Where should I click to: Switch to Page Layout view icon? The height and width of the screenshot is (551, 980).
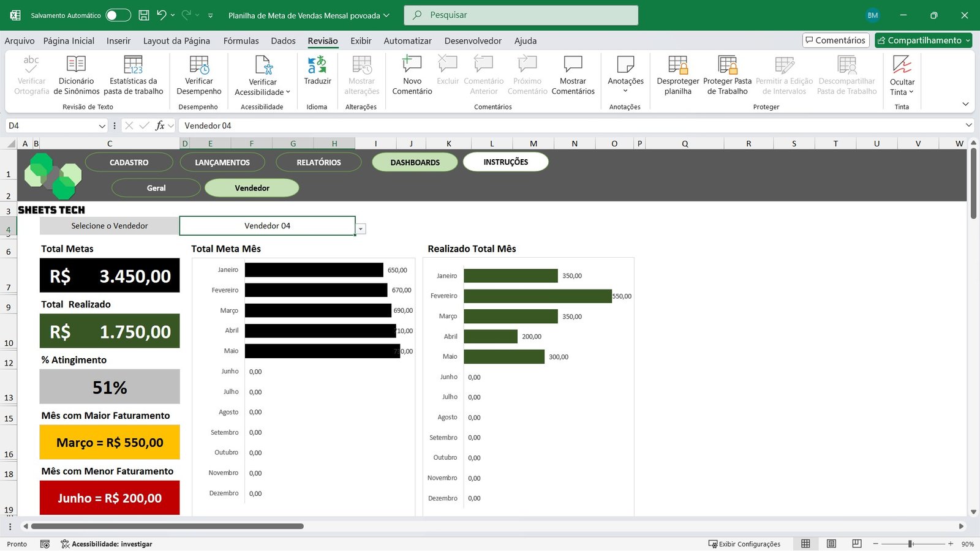click(831, 544)
